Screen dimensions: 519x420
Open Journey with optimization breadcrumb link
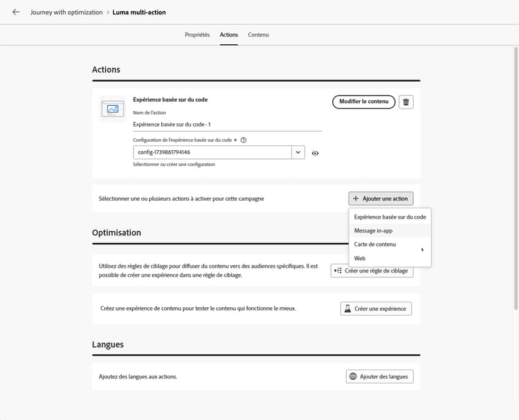pyautogui.click(x=66, y=12)
